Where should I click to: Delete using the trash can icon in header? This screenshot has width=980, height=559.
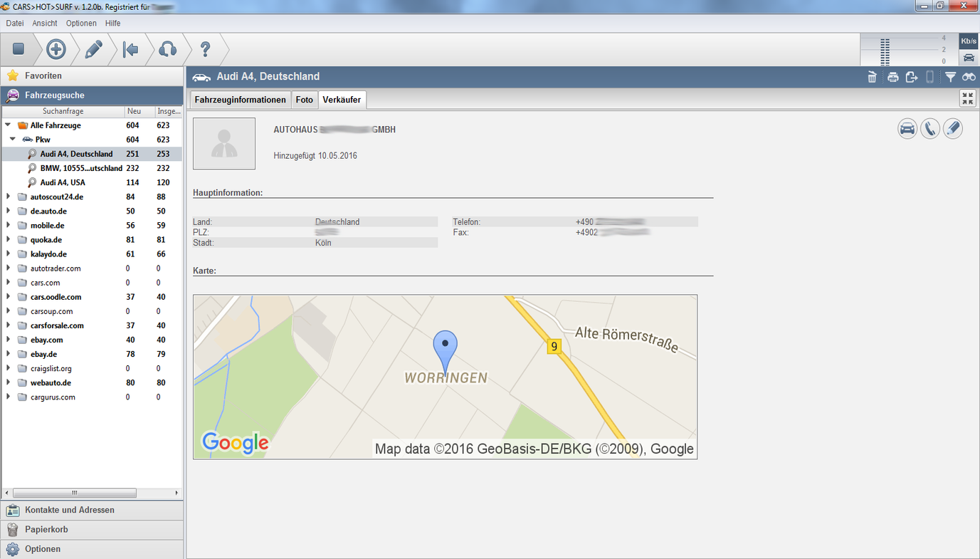pyautogui.click(x=872, y=77)
